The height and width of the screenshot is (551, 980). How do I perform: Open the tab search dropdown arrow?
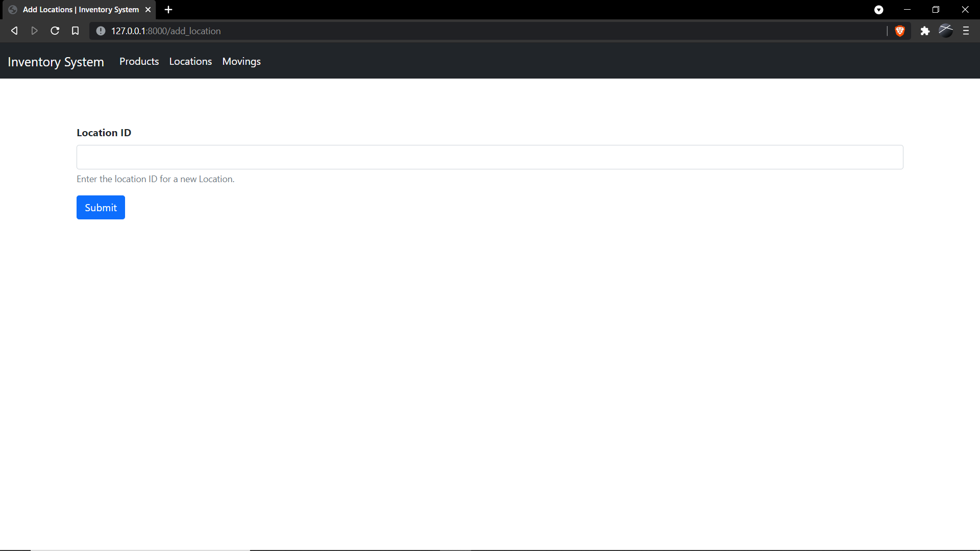coord(878,10)
